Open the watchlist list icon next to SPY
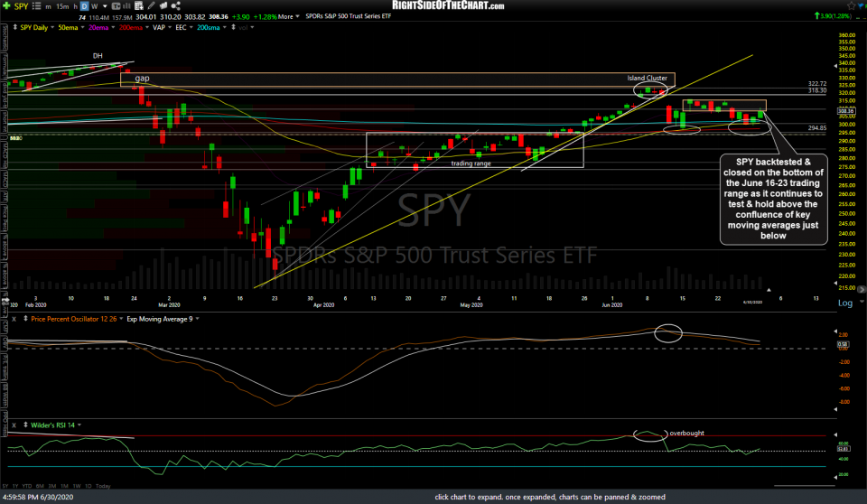Screen dimensions: 867x504 click(x=36, y=6)
